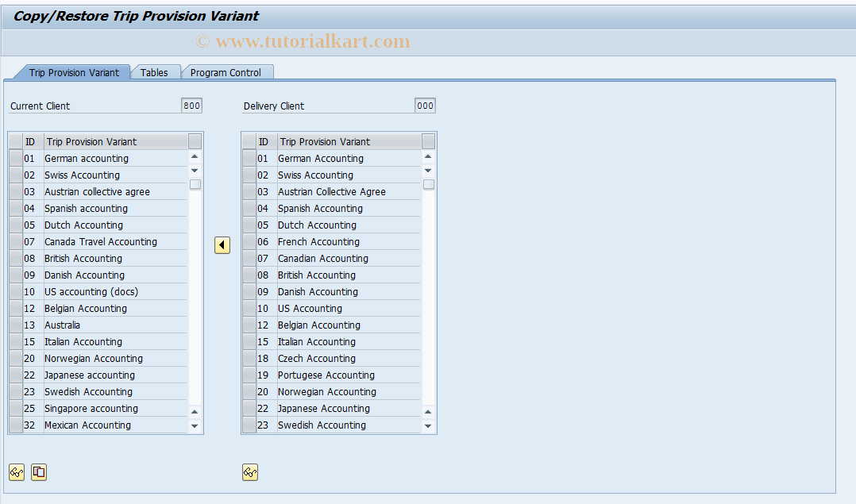Click bottom scroll-up arrow in Delivery Client table

pos(429,412)
